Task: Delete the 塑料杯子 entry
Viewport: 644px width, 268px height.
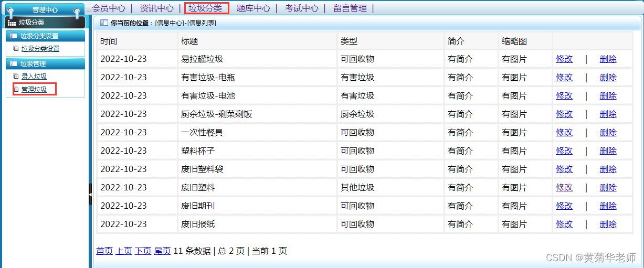Action: (x=608, y=151)
